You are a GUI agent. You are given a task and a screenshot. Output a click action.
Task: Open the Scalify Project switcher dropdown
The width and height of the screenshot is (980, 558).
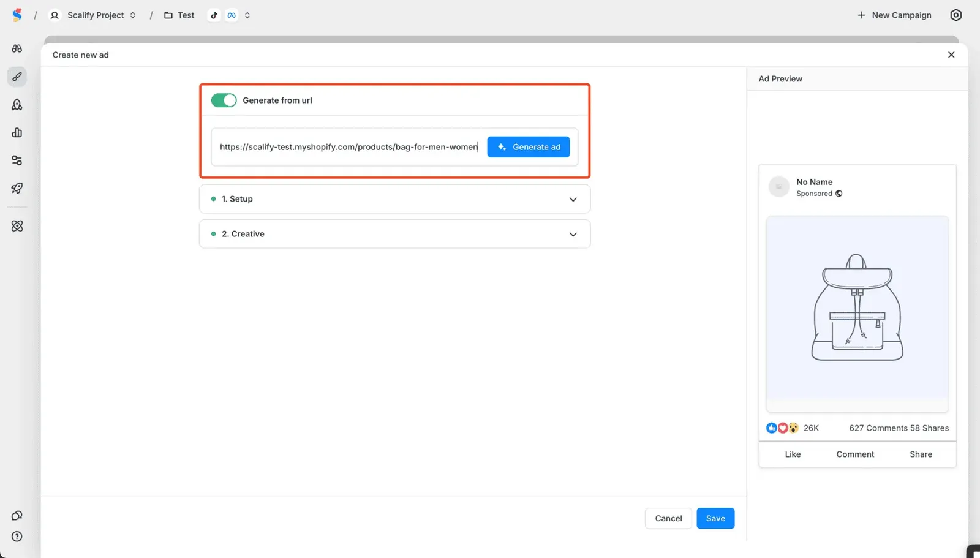click(93, 15)
